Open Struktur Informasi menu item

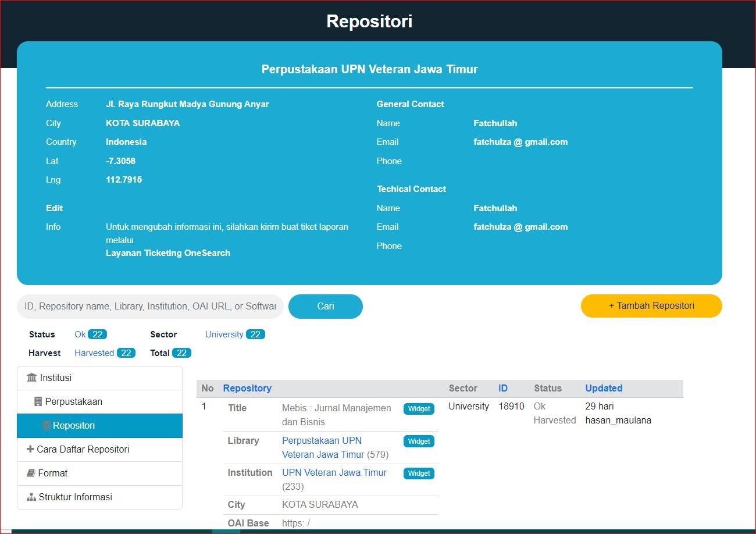[x=75, y=497]
